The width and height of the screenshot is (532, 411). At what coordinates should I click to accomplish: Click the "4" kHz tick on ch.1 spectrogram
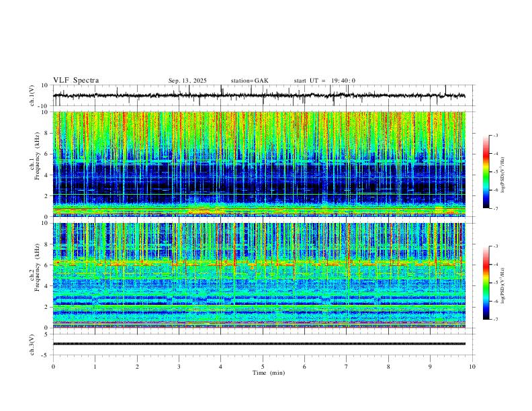[46, 175]
